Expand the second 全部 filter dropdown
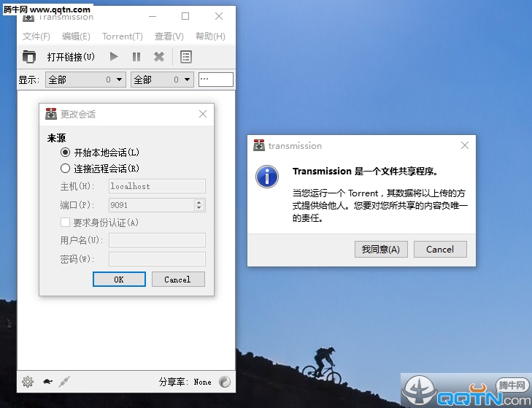The image size is (532, 408). pyautogui.click(x=162, y=80)
